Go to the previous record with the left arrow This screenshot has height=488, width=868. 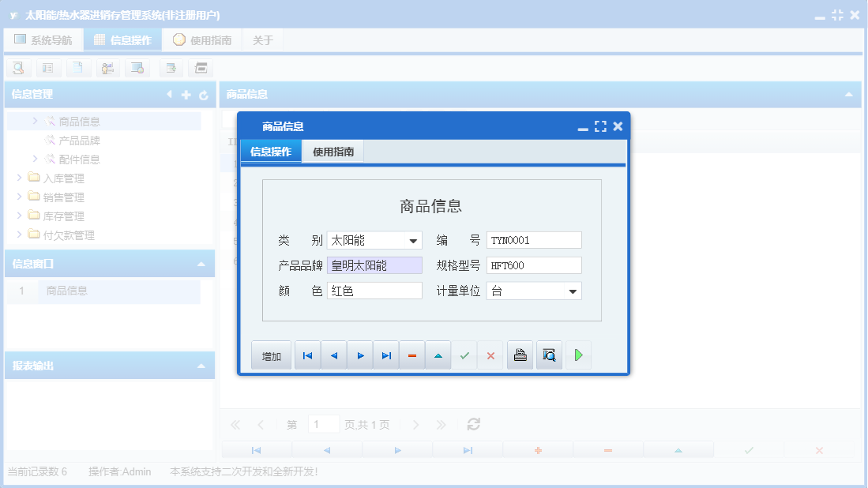point(333,355)
